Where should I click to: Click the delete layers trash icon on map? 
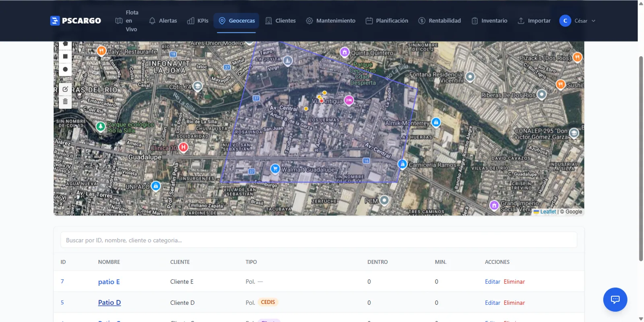(x=65, y=102)
